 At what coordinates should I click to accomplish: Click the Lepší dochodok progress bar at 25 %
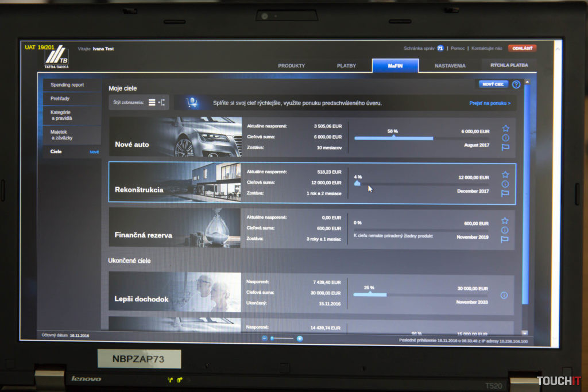point(370,295)
